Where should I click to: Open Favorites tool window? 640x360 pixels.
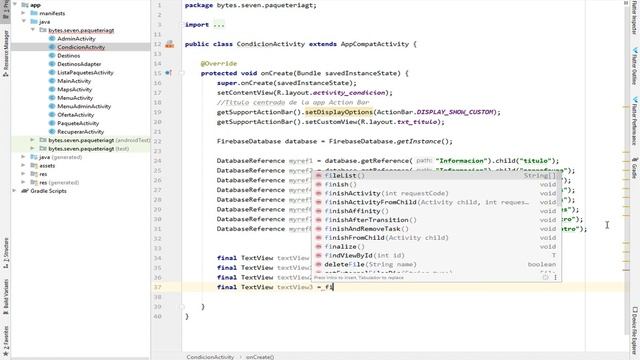click(5, 342)
